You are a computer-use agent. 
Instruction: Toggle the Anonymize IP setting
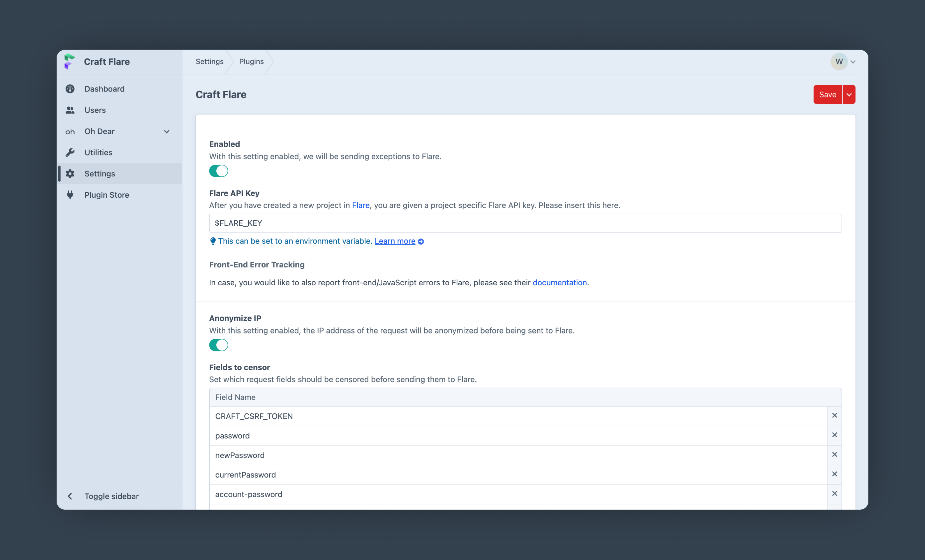click(218, 345)
